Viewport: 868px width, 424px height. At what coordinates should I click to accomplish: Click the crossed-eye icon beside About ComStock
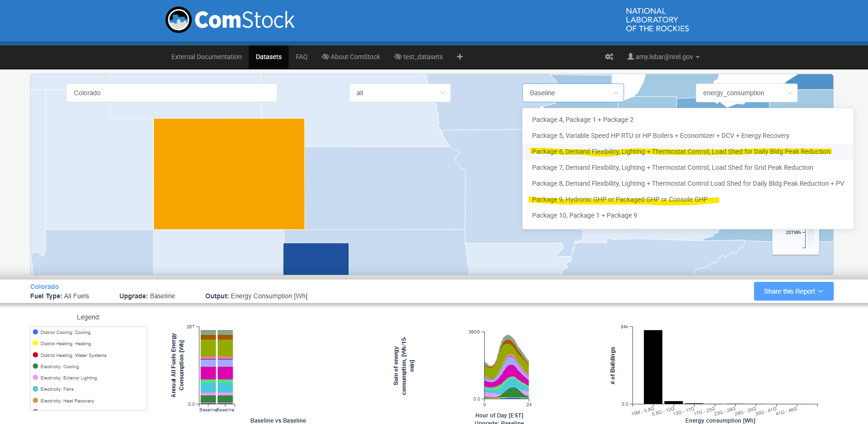tap(325, 57)
